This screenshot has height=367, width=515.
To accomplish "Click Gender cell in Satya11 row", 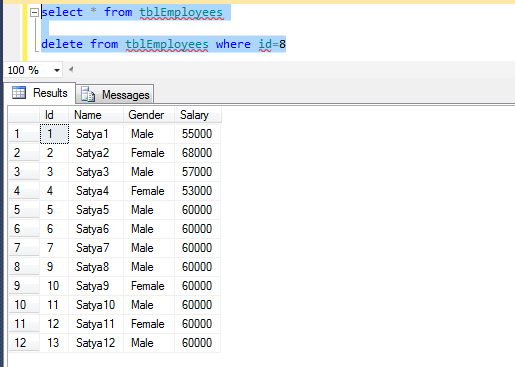I will point(149,324).
